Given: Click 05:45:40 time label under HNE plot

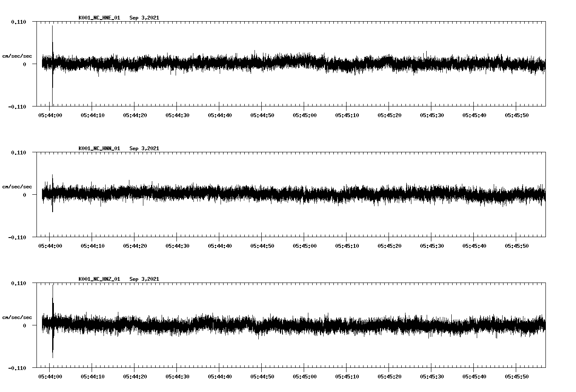Looking at the screenshot, I should (475, 115).
